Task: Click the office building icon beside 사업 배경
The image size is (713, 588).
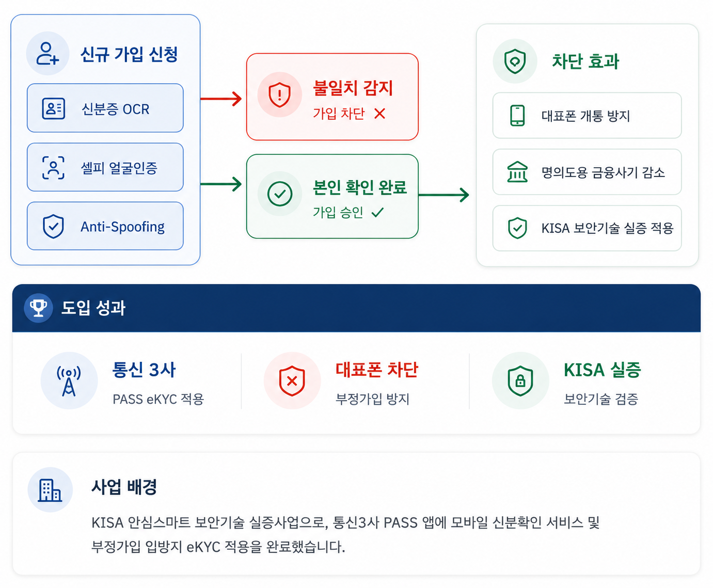Action: [50, 490]
